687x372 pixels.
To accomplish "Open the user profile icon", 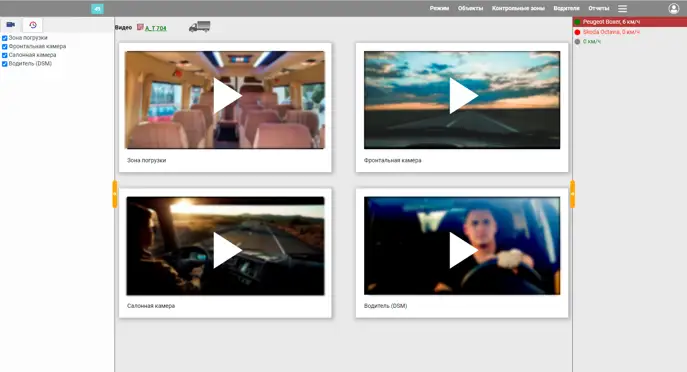I will (x=673, y=8).
